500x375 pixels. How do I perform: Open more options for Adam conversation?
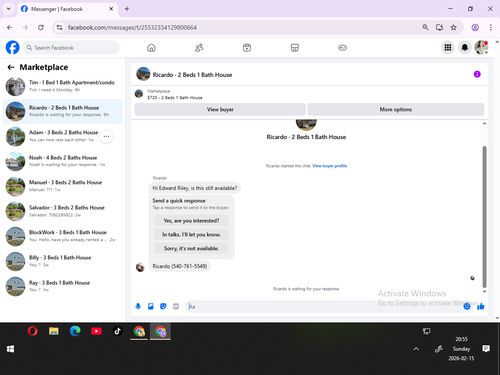(106, 136)
